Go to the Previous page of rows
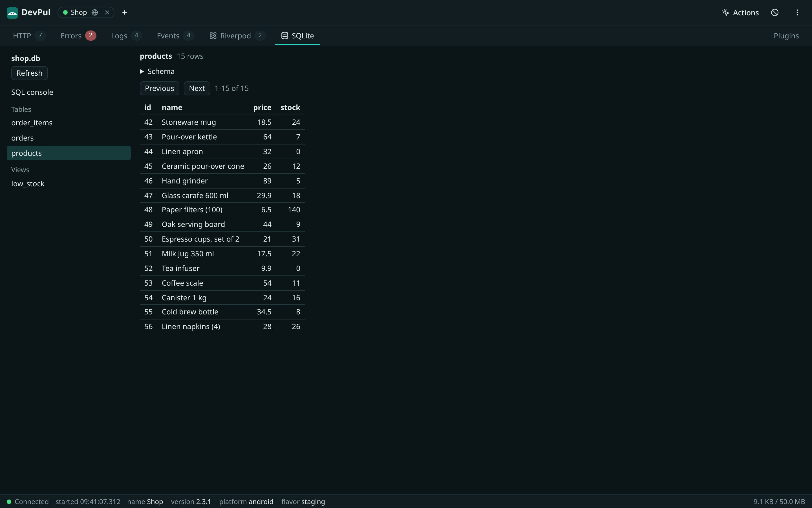Screen dimensions: 812x508 tap(159, 88)
